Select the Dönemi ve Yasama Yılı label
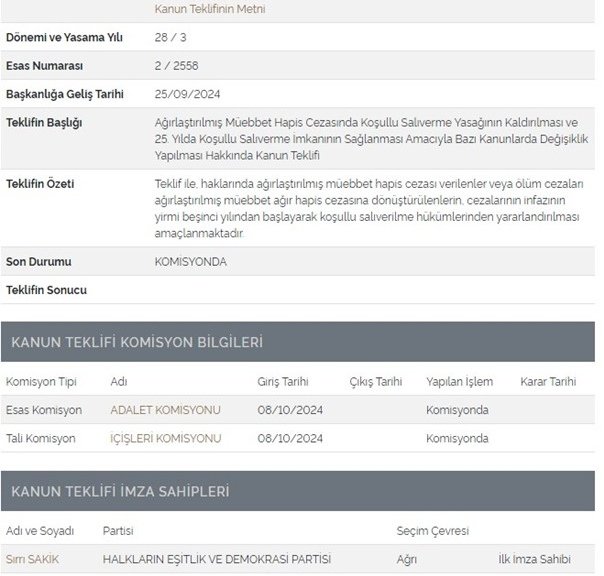604x576 pixels. point(64,37)
